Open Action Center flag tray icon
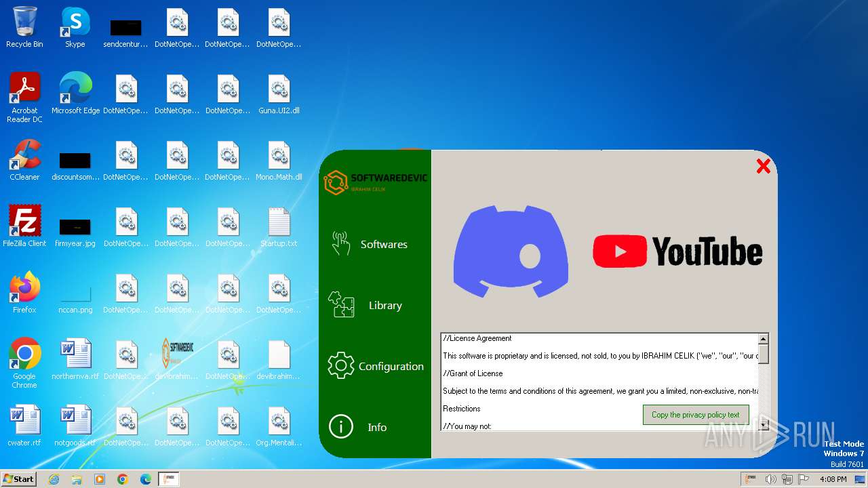This screenshot has width=868, height=488. click(x=804, y=479)
